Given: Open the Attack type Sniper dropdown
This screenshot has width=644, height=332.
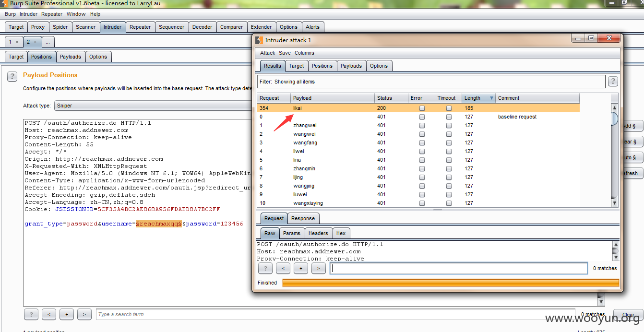Looking at the screenshot, I should click(x=153, y=106).
